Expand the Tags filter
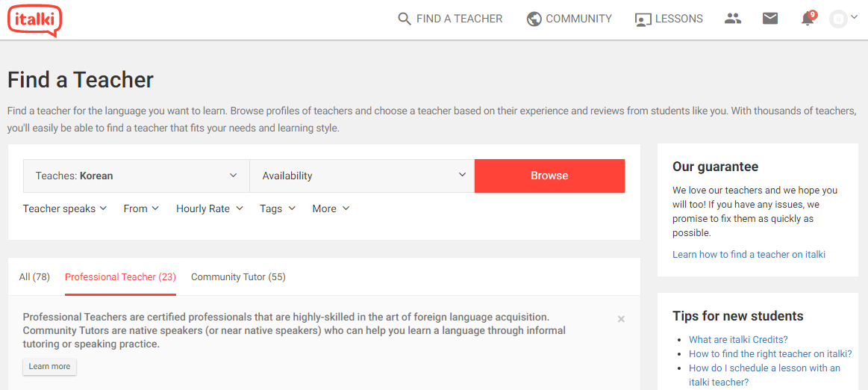This screenshot has height=390, width=868. pyautogui.click(x=278, y=209)
